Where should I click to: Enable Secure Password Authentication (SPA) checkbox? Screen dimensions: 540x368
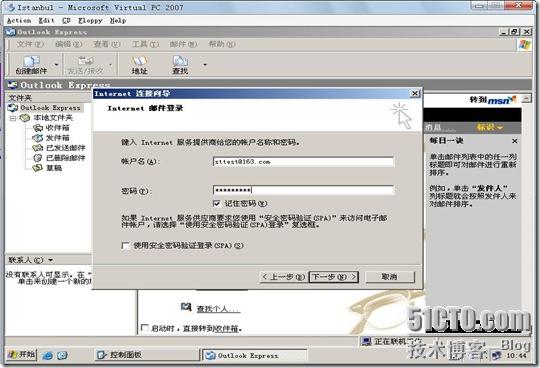(x=126, y=246)
